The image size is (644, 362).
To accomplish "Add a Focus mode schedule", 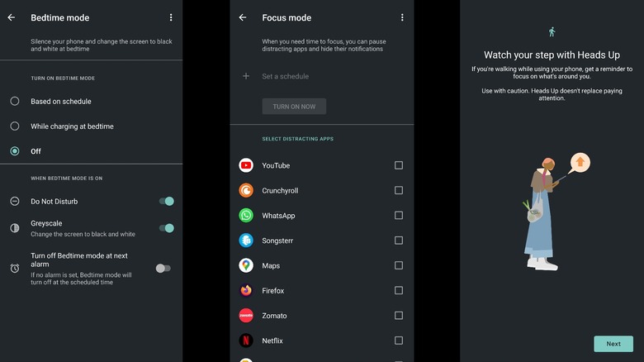I will pyautogui.click(x=285, y=76).
